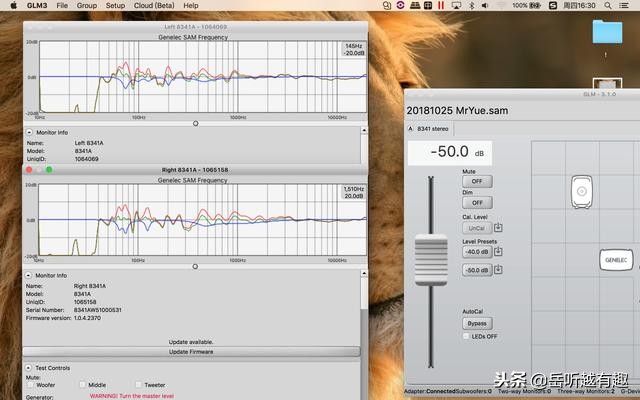Select the GENELEC adapter icon in the grid
The image size is (640, 400).
pyautogui.click(x=616, y=260)
